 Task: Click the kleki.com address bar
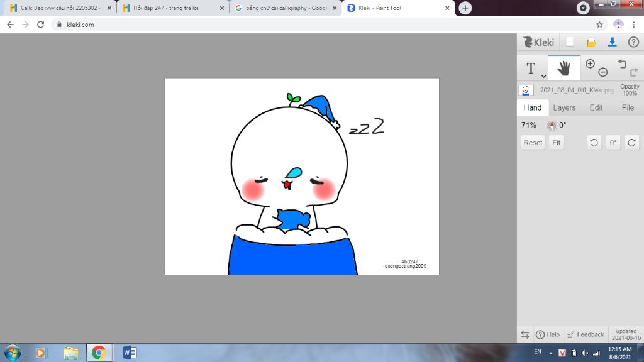click(330, 25)
